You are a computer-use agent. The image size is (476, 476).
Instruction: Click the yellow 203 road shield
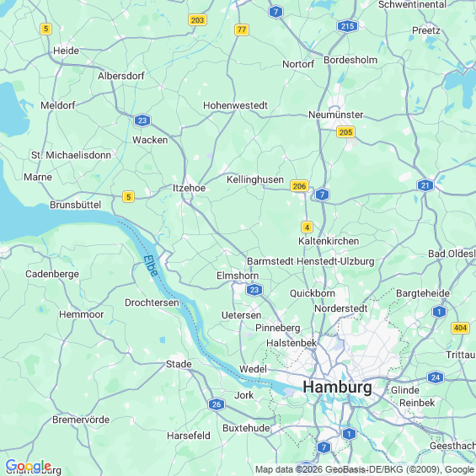click(197, 20)
